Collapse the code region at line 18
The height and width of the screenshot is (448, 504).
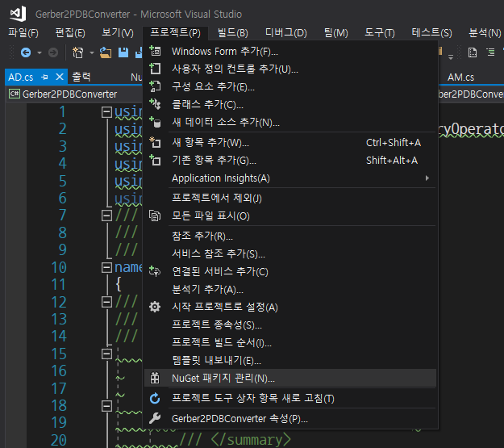coord(106,406)
